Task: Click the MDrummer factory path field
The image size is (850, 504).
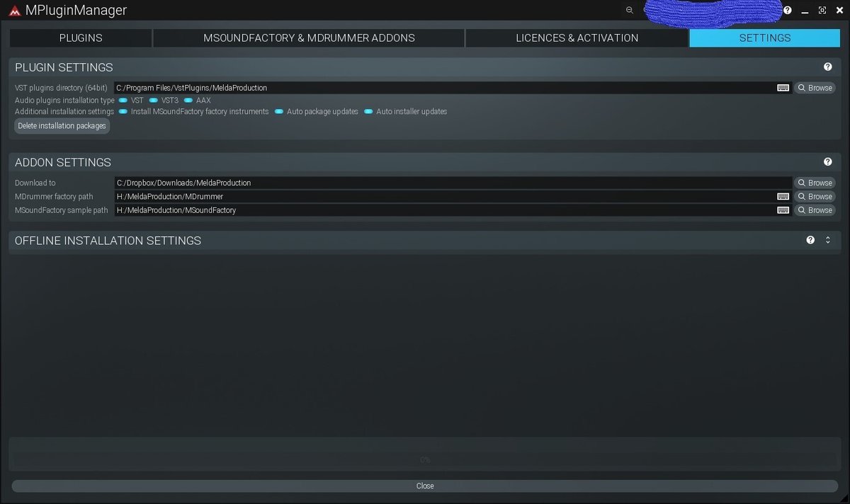Action: tap(453, 196)
